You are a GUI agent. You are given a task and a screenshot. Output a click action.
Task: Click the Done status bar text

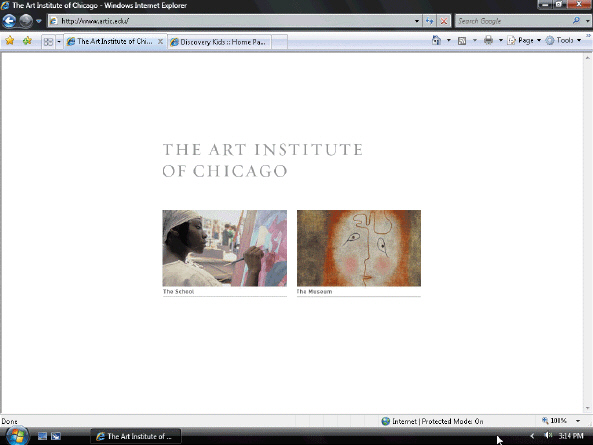9,421
